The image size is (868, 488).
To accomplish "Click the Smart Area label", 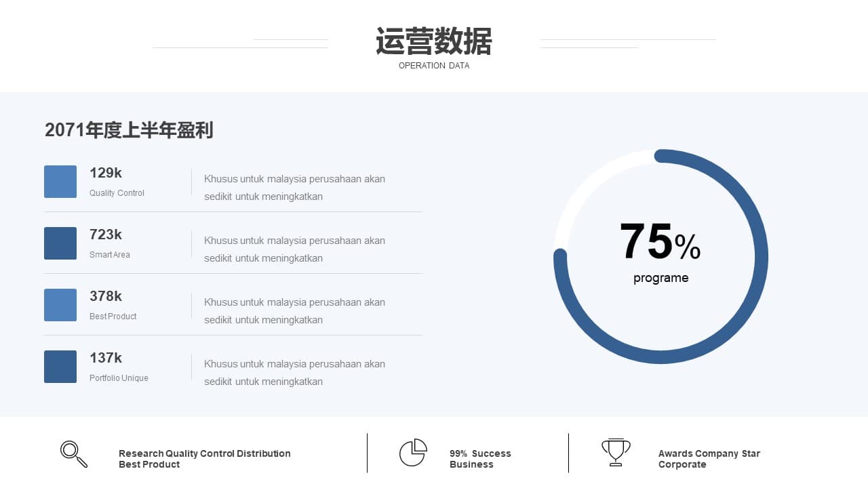I will (x=110, y=255).
